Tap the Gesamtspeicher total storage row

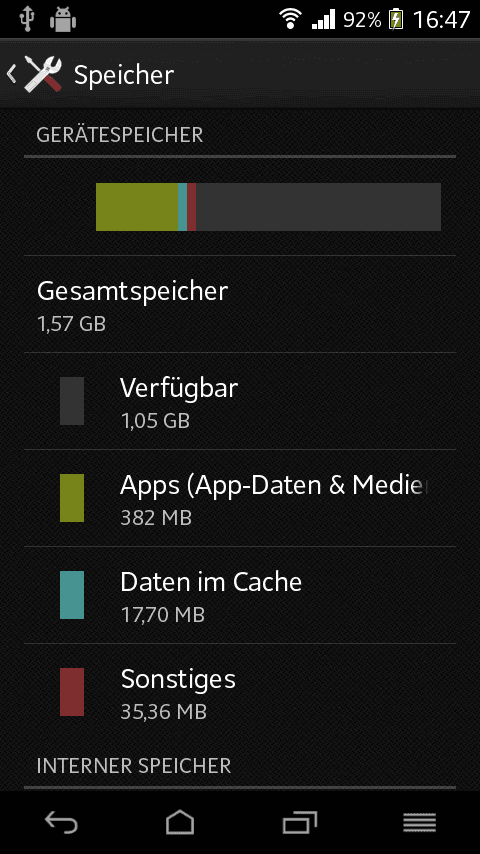[240, 304]
